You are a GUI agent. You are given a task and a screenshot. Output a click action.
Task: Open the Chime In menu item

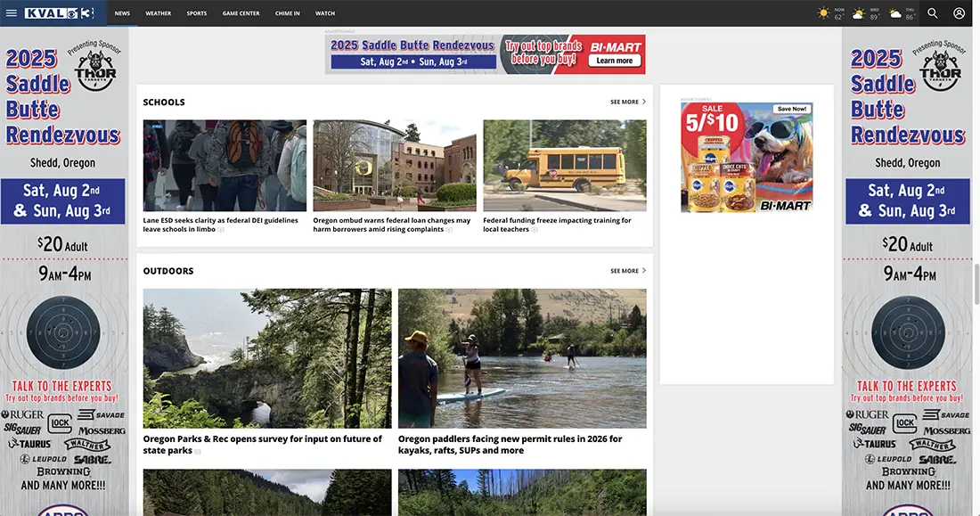(288, 13)
